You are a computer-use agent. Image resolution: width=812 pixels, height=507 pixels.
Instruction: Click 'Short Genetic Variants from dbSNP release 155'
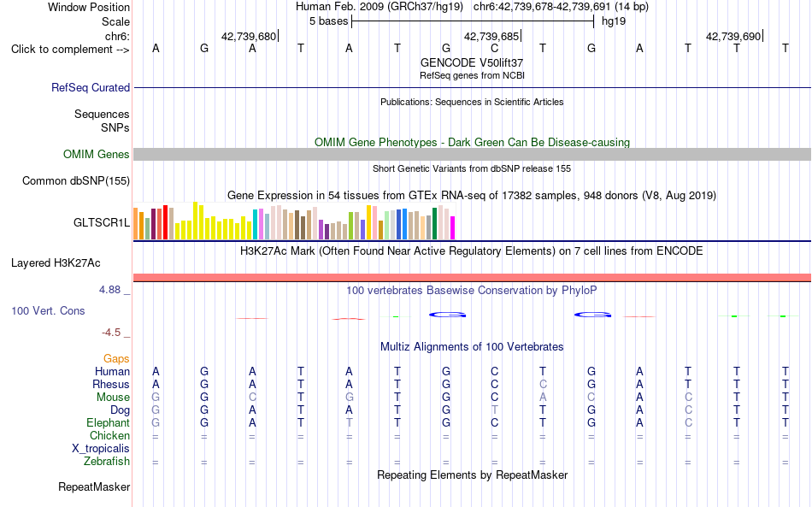tap(472, 168)
